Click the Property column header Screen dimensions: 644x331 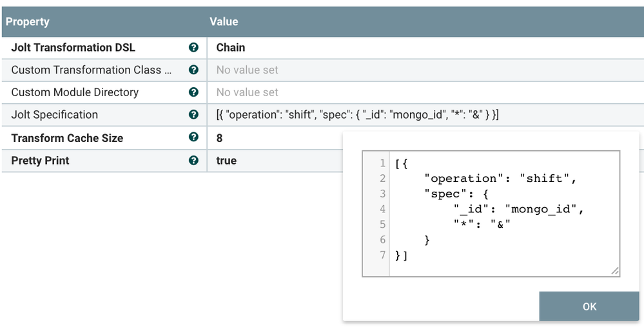(x=28, y=22)
